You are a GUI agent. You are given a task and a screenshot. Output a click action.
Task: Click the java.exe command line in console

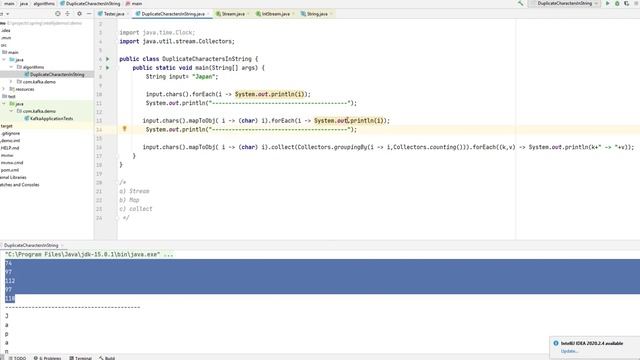click(x=89, y=254)
